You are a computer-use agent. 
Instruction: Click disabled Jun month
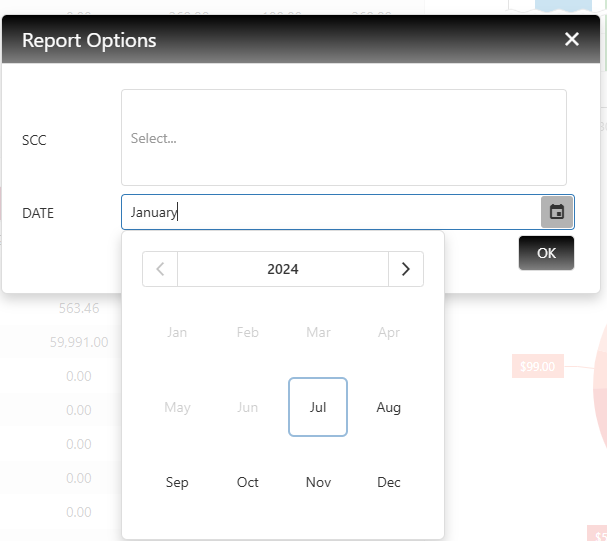click(248, 407)
